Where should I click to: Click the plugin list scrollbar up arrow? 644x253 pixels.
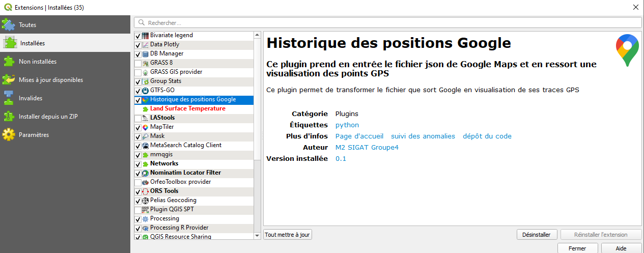257,35
